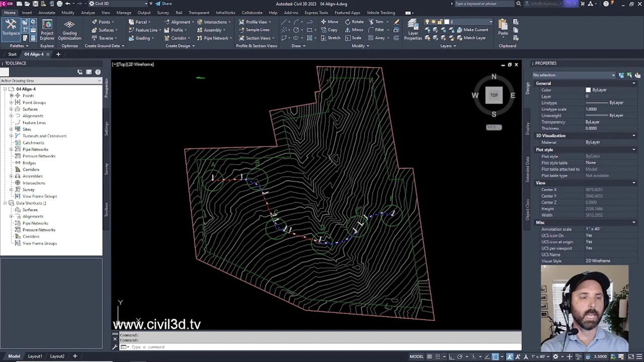Select the Toolspace icon on the Palettes panel

[x=11, y=28]
